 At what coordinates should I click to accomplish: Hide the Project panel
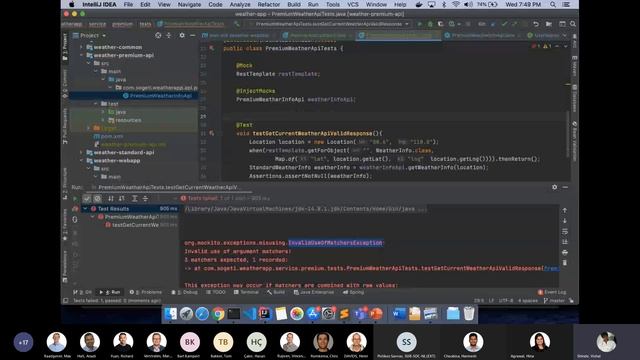click(193, 36)
